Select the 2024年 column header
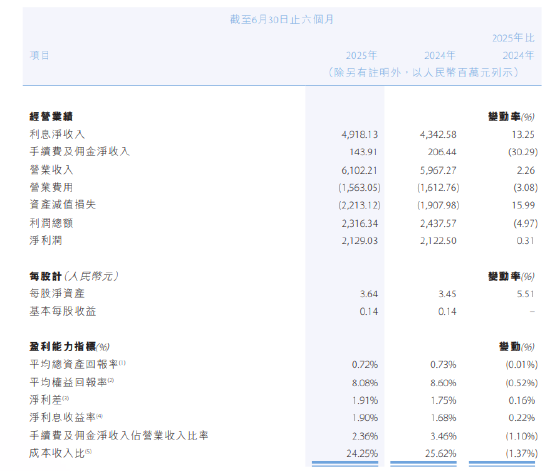Viewport: 550px width, 471px height. click(x=440, y=55)
